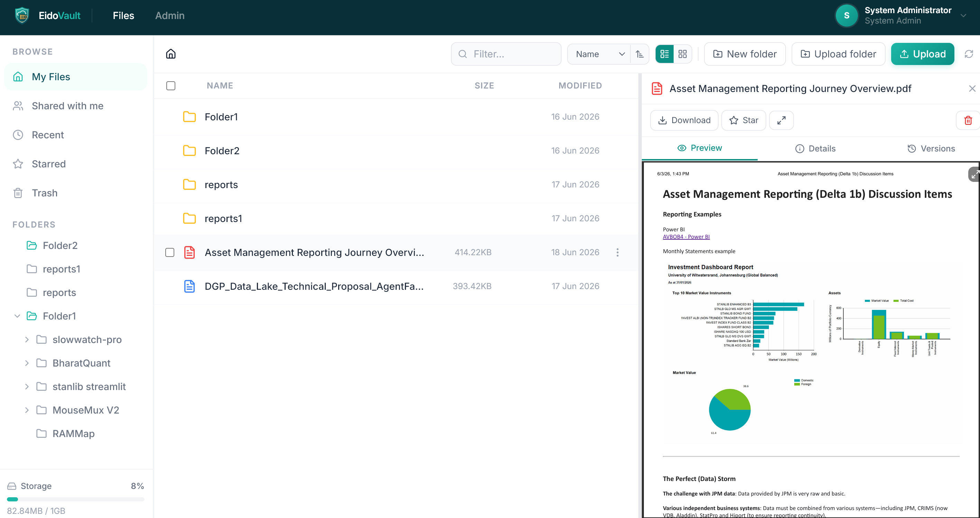
Task: Switch to list view layout
Action: [665, 54]
